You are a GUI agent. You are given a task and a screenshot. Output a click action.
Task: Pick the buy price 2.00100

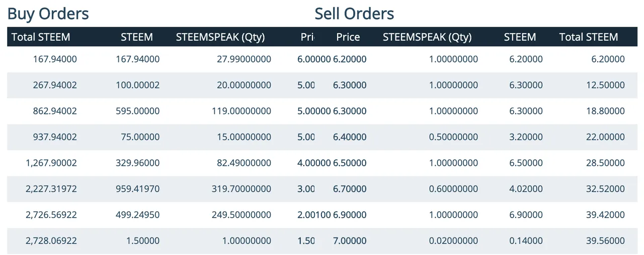(x=314, y=215)
